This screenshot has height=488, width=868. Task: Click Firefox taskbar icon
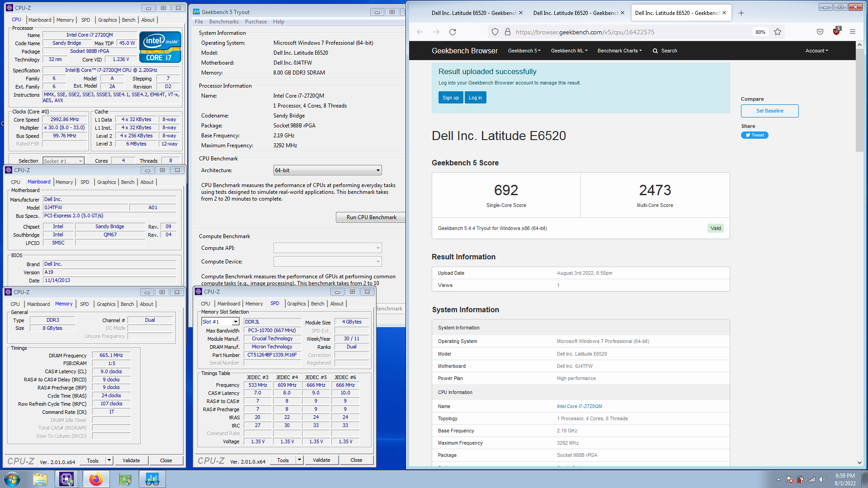point(96,479)
